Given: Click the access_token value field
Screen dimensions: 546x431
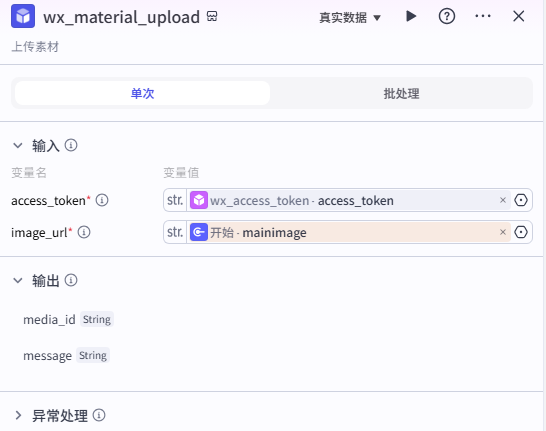Looking at the screenshot, I should [349, 200].
